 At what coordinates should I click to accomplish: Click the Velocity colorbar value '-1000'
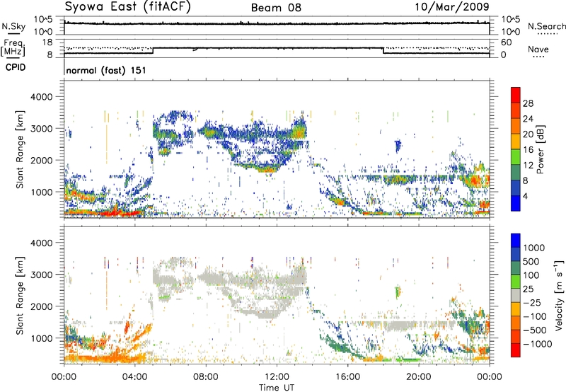pos(537,344)
